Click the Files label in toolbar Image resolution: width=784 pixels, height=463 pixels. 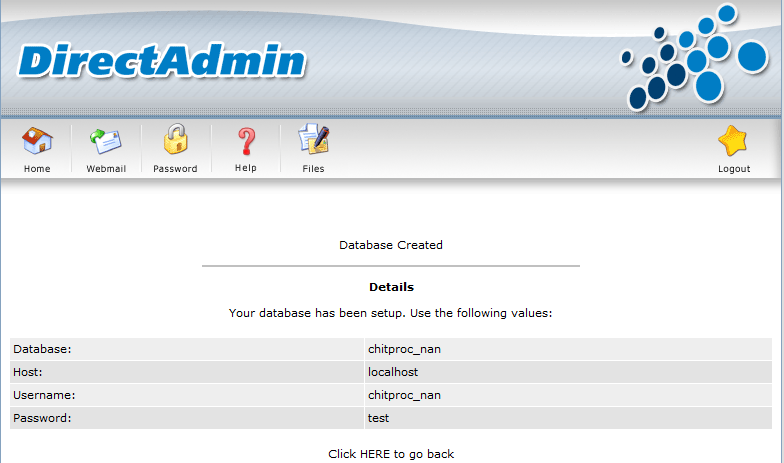point(313,169)
